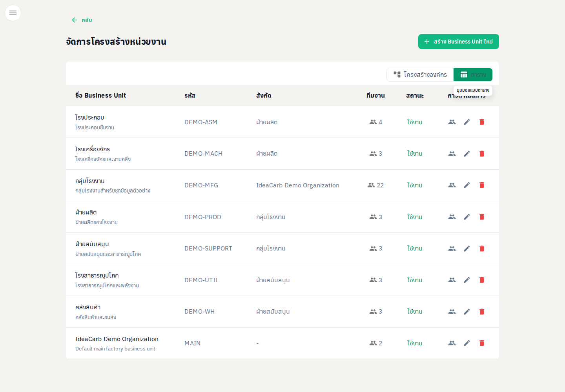Edit the ฝ่ายผลิต DEMO-PROD row
This screenshot has width=565, height=392.
(x=467, y=217)
